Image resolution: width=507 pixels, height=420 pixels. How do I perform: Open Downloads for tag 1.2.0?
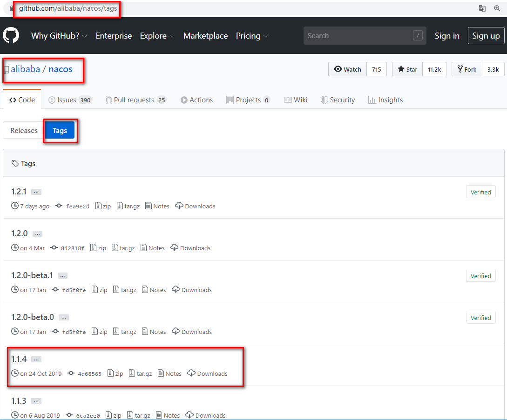tap(191, 248)
